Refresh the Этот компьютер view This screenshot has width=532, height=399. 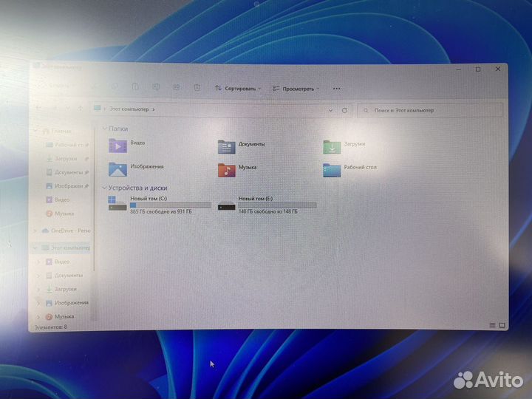click(344, 110)
